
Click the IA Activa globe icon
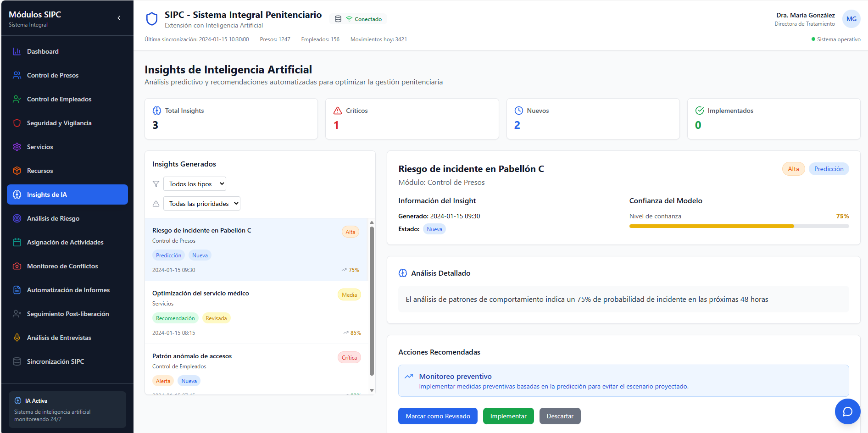click(x=17, y=400)
